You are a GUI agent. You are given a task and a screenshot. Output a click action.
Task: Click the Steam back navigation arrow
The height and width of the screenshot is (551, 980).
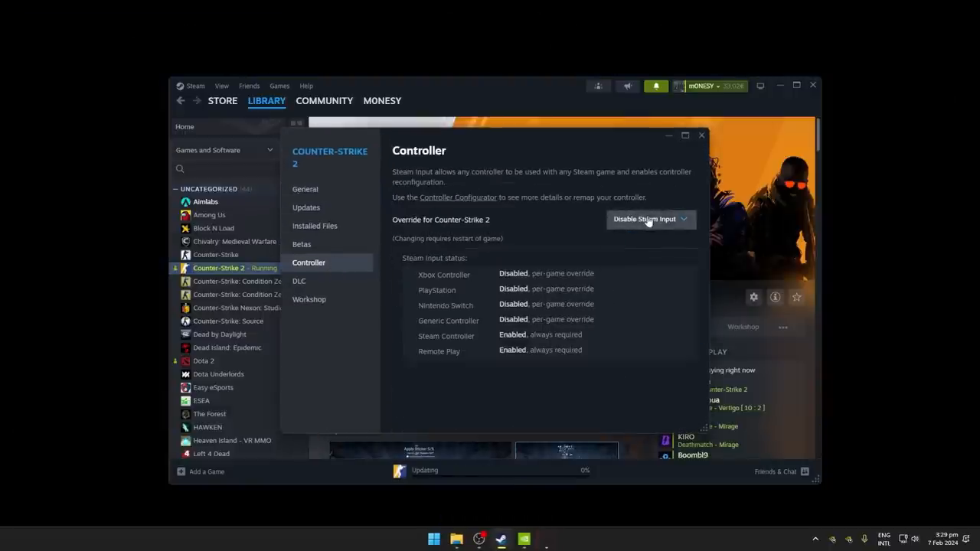pyautogui.click(x=181, y=101)
